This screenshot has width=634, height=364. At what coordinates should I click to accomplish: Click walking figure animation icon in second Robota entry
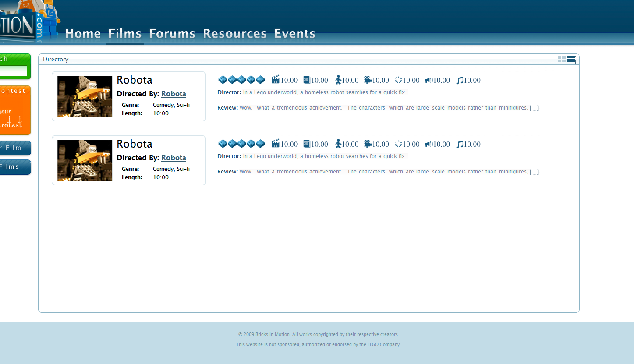tap(338, 144)
